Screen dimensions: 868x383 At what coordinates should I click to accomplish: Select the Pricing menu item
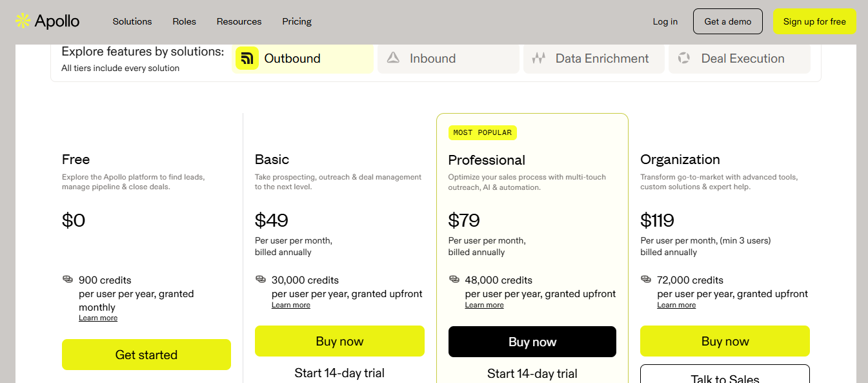click(x=296, y=21)
